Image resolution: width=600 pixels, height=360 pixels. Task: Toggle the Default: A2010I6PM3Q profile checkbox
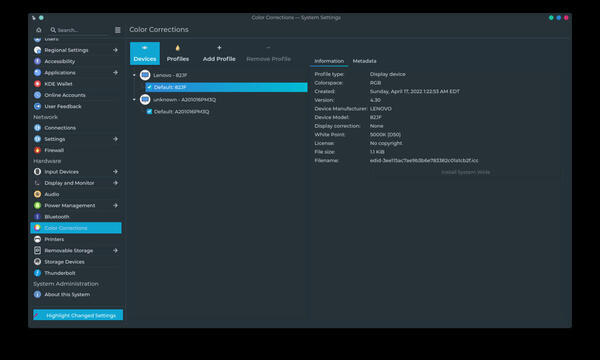pos(149,112)
